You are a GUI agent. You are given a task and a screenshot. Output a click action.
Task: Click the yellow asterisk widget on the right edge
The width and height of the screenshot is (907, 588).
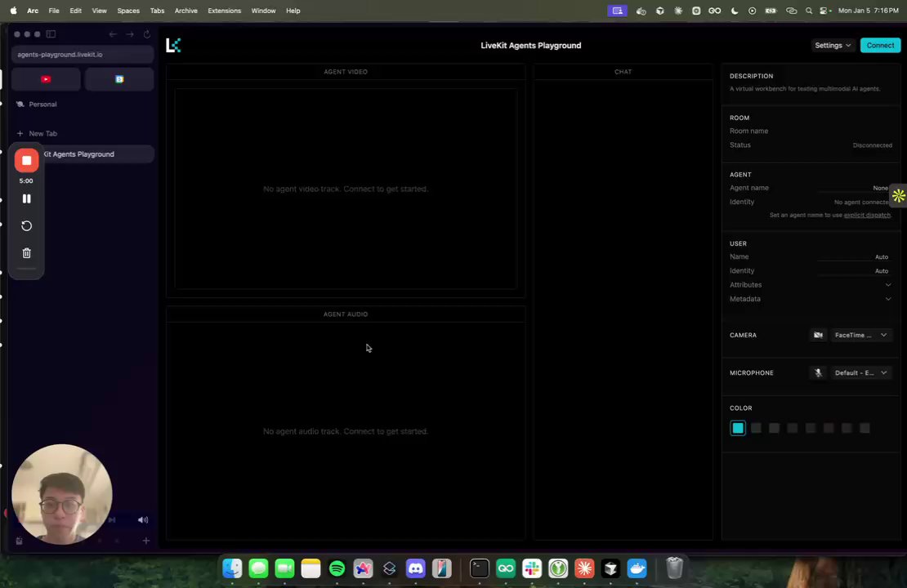click(x=898, y=196)
